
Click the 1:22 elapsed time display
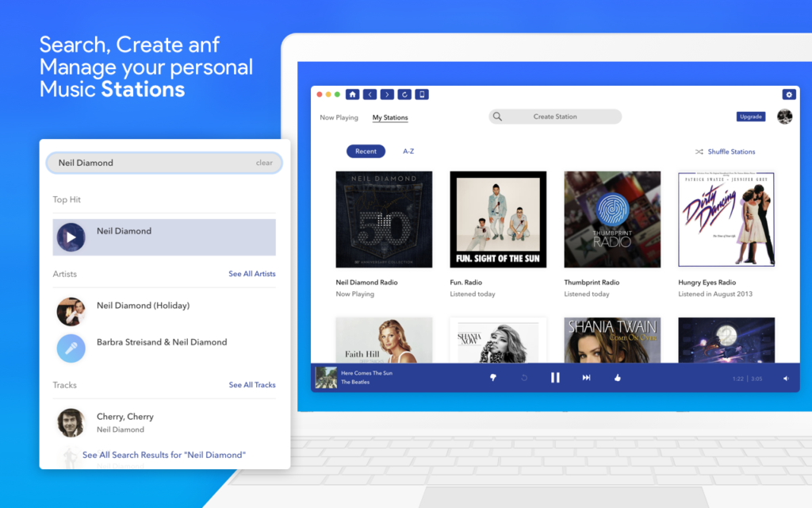click(738, 379)
